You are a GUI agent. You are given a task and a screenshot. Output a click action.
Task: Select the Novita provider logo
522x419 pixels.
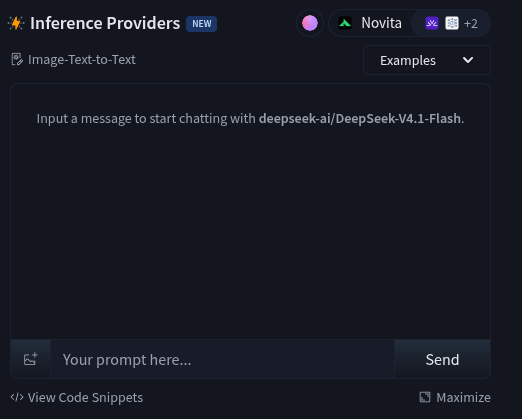345,23
